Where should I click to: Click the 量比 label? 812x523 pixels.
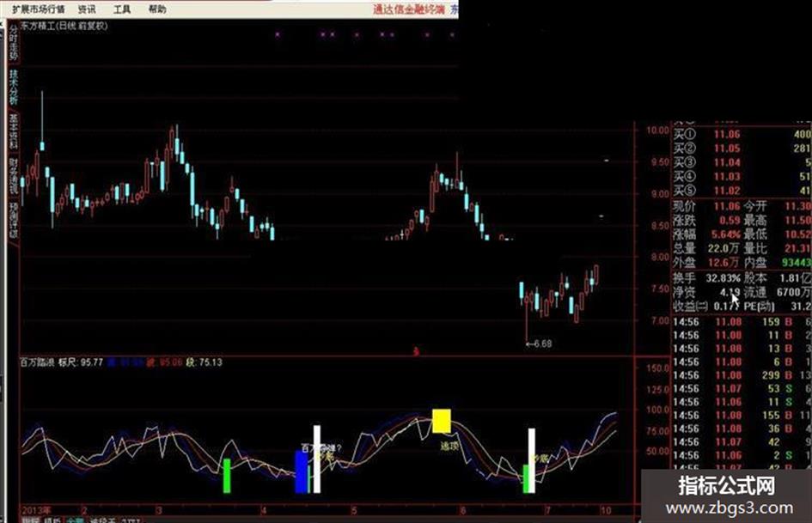point(755,248)
